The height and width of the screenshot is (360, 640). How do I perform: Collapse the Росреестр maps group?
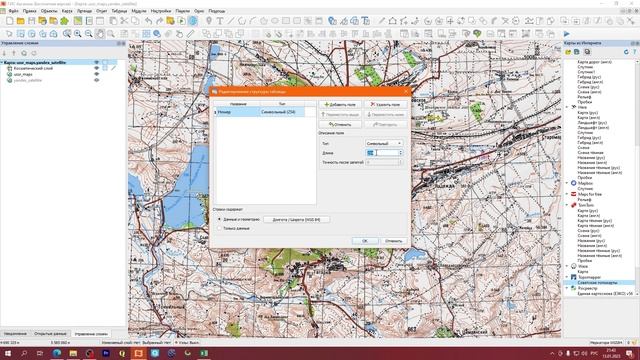point(567,288)
